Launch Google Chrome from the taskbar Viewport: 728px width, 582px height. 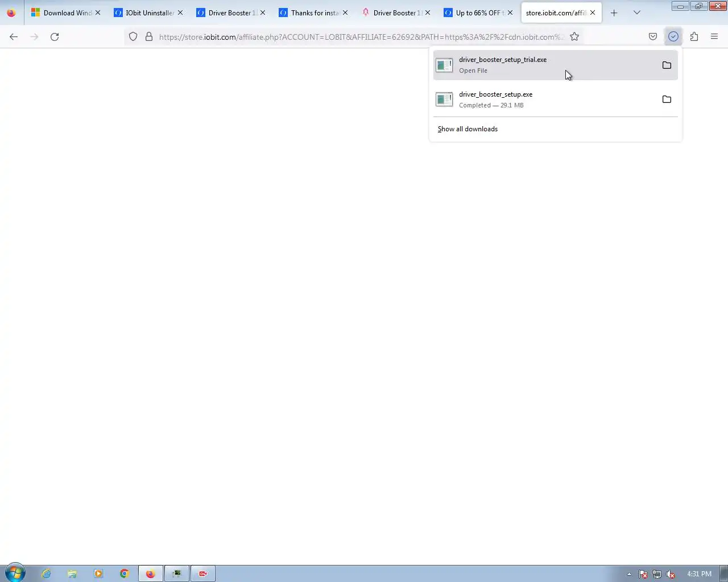[125, 573]
